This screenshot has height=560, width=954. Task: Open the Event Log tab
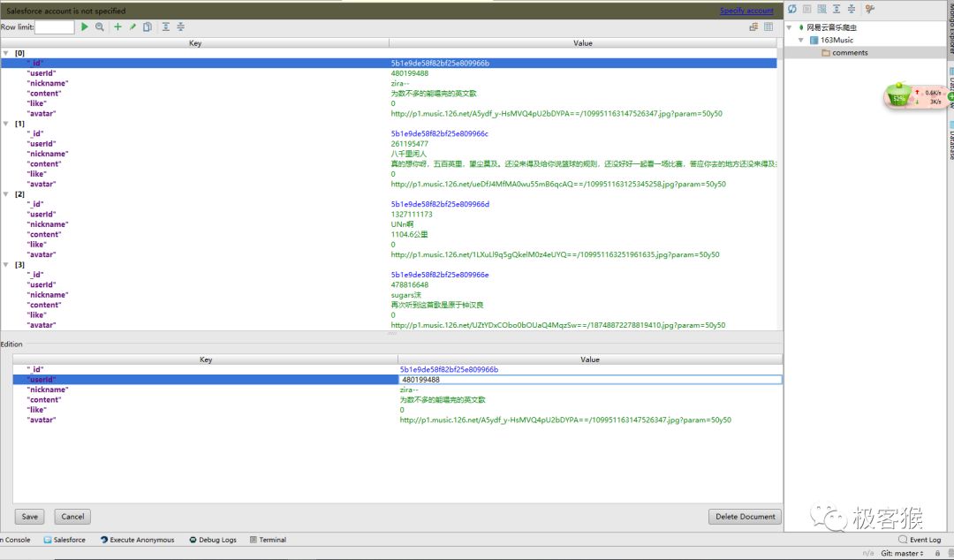[x=920, y=540]
